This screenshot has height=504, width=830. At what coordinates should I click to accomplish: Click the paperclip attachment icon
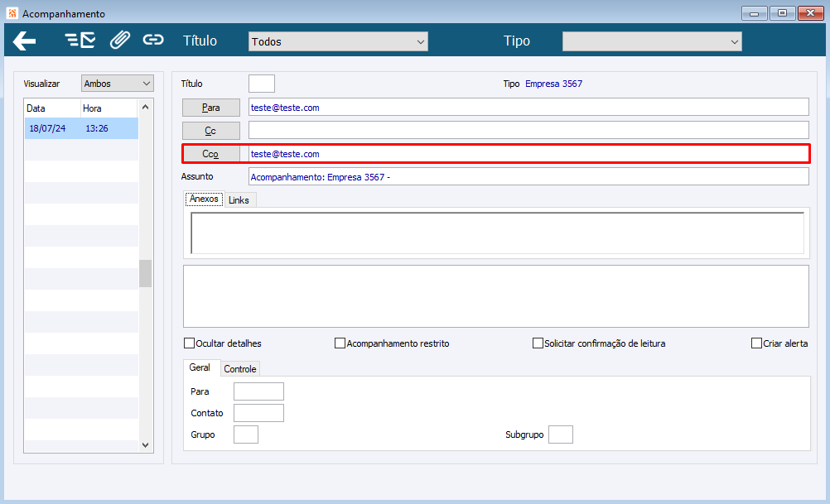coord(120,40)
